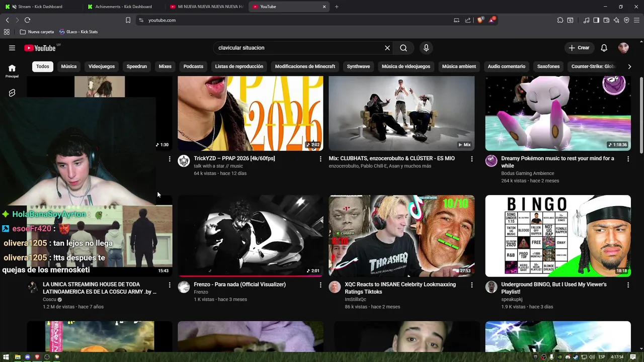Open Discord from the taskbar

(x=27, y=357)
